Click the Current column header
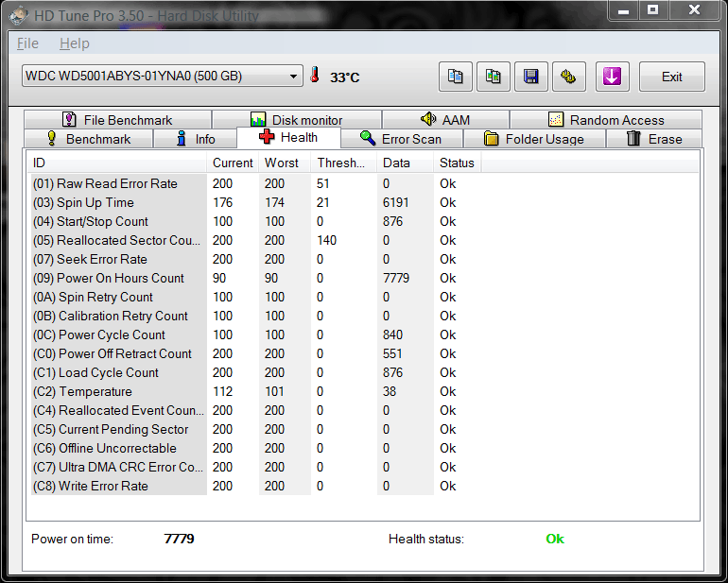This screenshot has width=728, height=583. coord(233,163)
